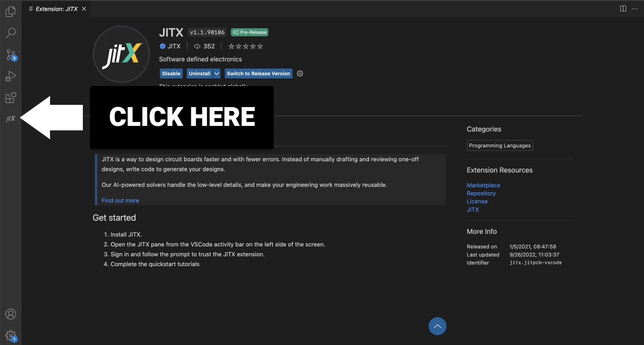Click the Get started heading

[114, 218]
